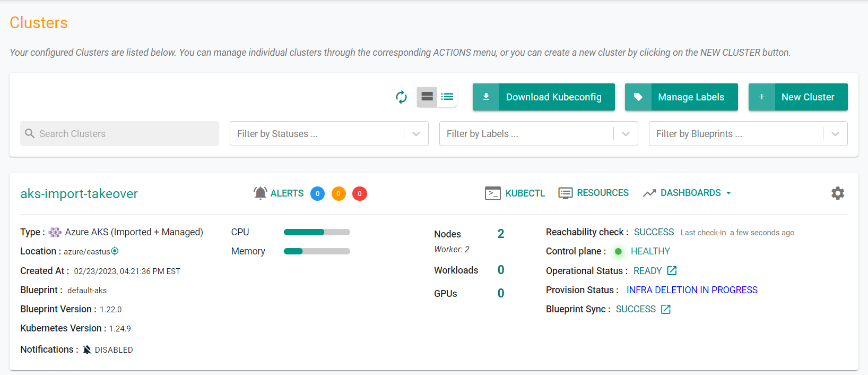Click the last check-in a few seconds ago text
Screen dimensions: 868x375
point(737,233)
